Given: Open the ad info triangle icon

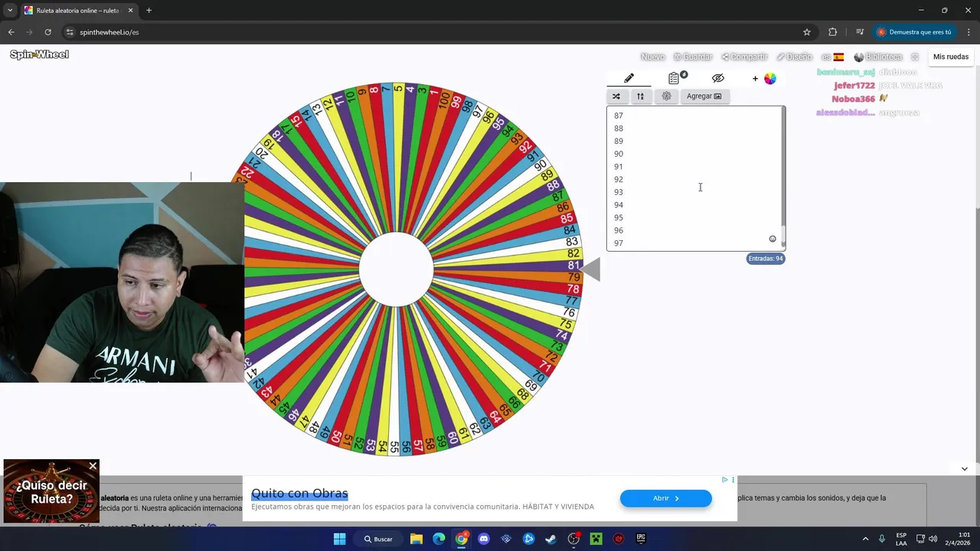Looking at the screenshot, I should [724, 480].
